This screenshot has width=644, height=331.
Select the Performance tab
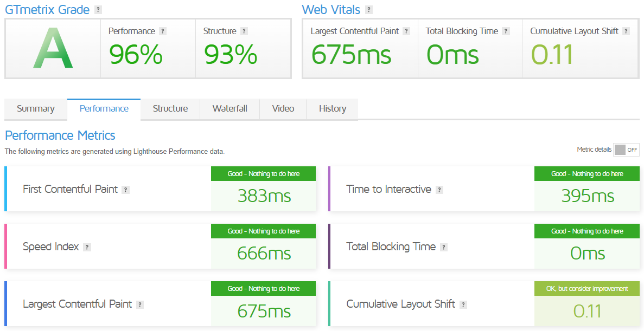(104, 109)
